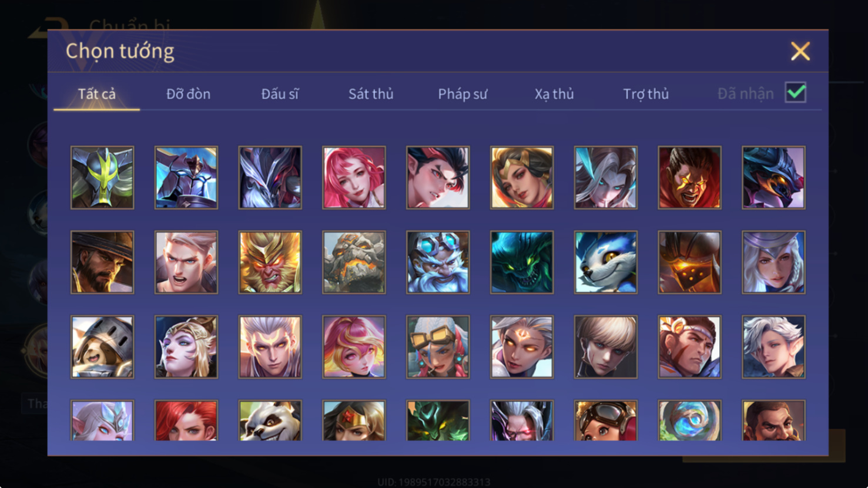Select the panda hero portrait
Viewport: 868px width, 488px height.
pyautogui.click(x=270, y=420)
